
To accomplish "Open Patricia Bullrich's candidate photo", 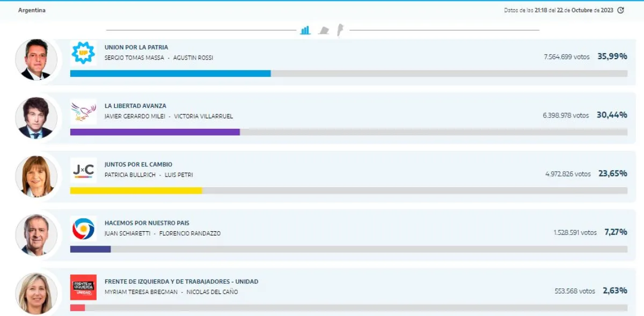I will [36, 177].
